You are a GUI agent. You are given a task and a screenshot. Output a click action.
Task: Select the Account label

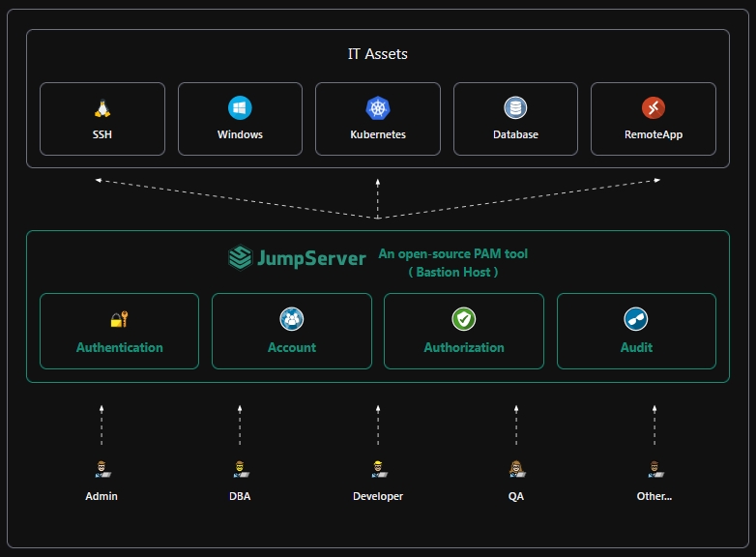[x=292, y=348]
